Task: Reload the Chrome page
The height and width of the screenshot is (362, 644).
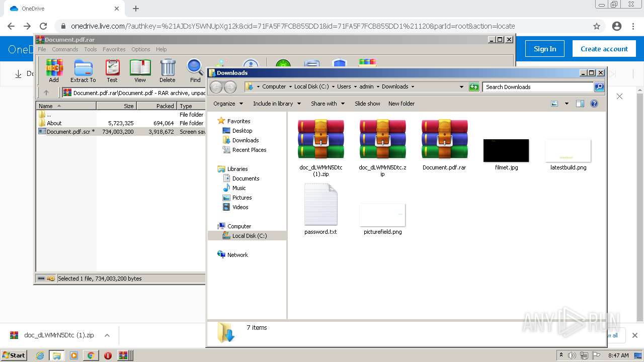Action: click(43, 26)
